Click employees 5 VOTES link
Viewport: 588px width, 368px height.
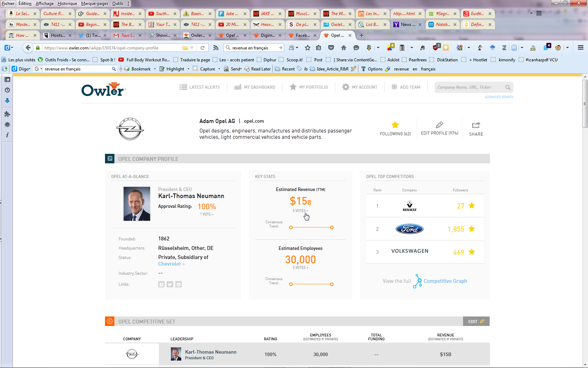pyautogui.click(x=300, y=268)
